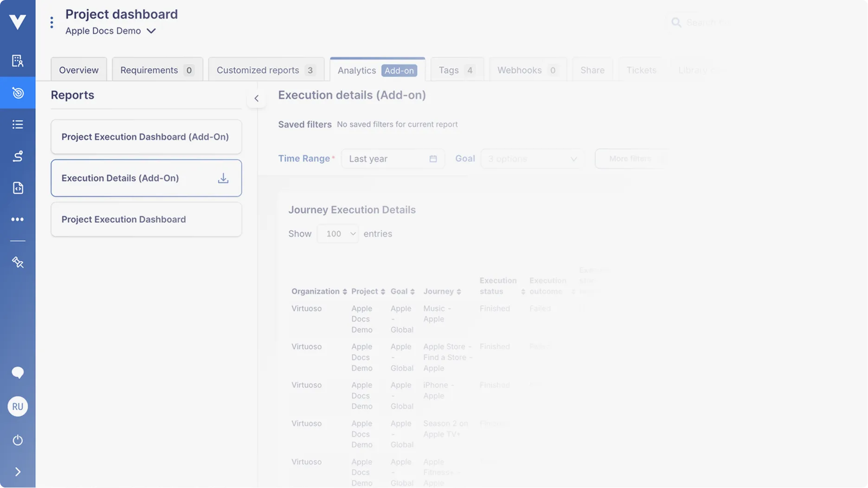The image size is (868, 488).
Task: Open the Tickets tab
Action: click(641, 70)
